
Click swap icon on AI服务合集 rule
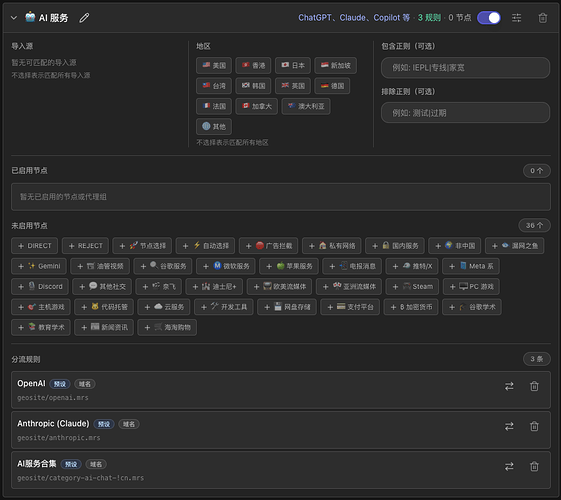[509, 466]
